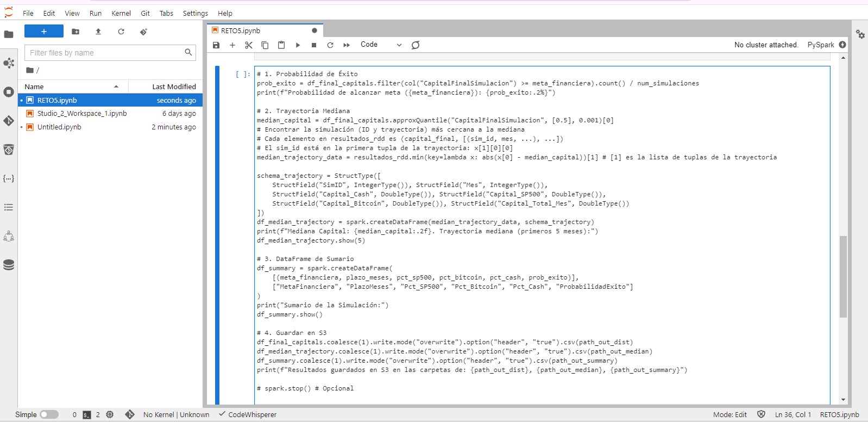Open the cell type Code dropdown
The width and height of the screenshot is (868, 422).
click(x=381, y=45)
